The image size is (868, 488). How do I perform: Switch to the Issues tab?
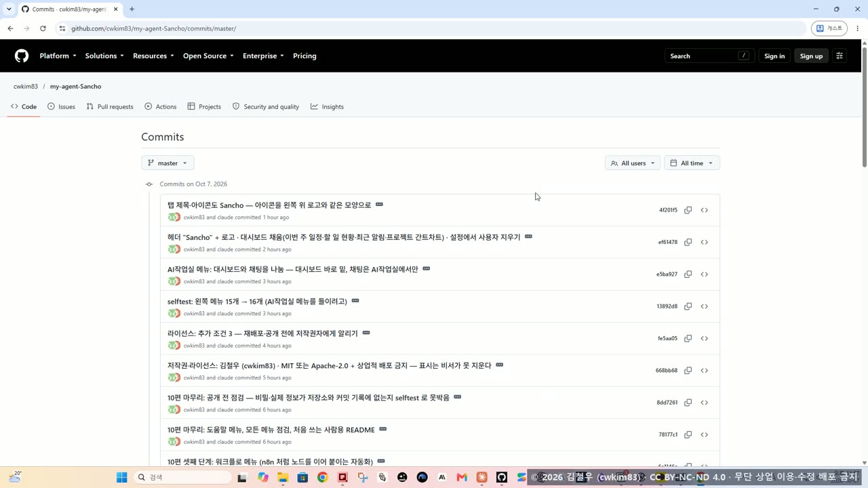pyautogui.click(x=61, y=106)
